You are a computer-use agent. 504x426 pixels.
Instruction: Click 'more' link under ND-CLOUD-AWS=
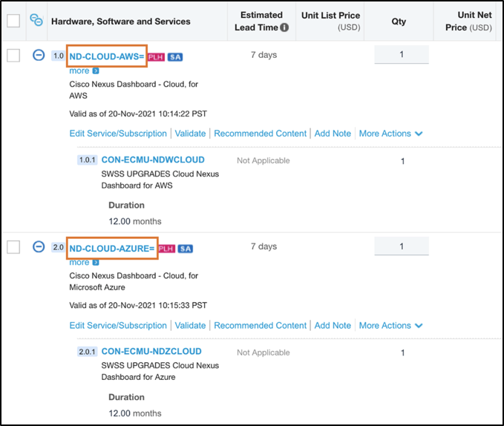[x=79, y=71]
